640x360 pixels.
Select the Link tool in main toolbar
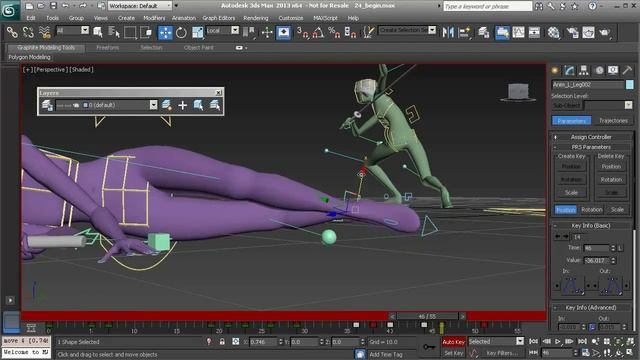(12, 32)
